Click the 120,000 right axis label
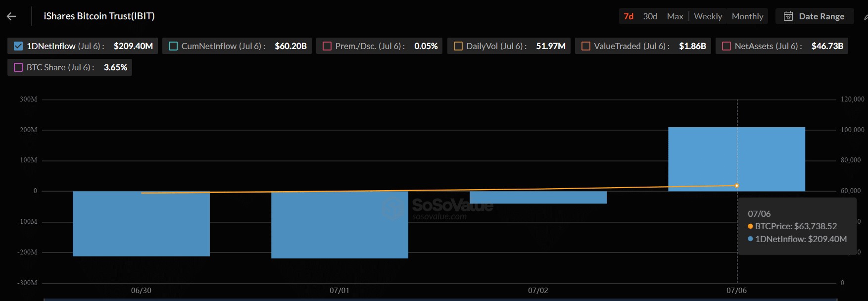This screenshot has height=301, width=868. pyautogui.click(x=852, y=100)
